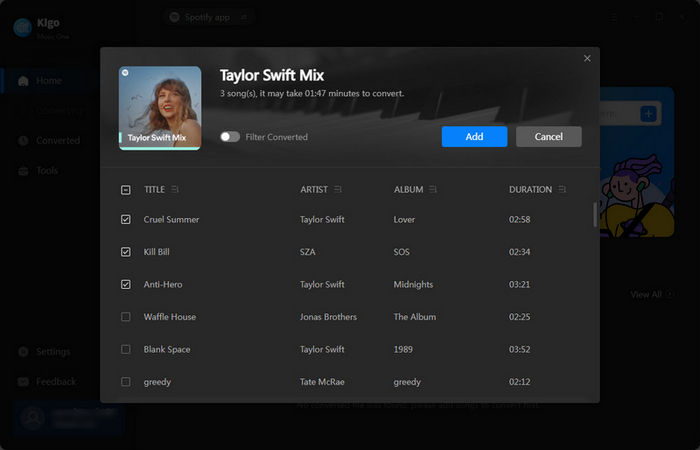Check the greedy song checkbox
The image size is (700, 450).
pyautogui.click(x=125, y=382)
